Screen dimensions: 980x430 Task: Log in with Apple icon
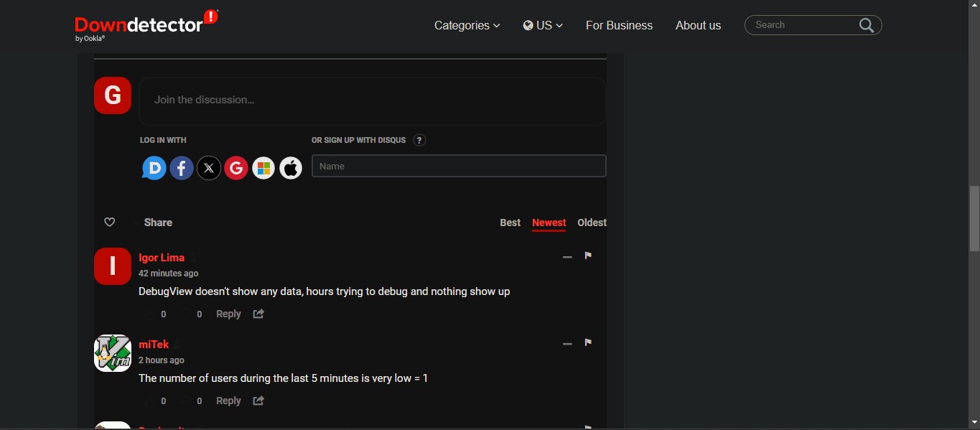click(291, 168)
